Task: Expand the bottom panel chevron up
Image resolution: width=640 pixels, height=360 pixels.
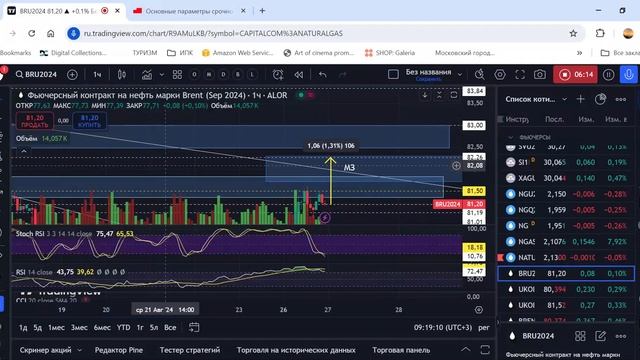Action: coord(465,349)
